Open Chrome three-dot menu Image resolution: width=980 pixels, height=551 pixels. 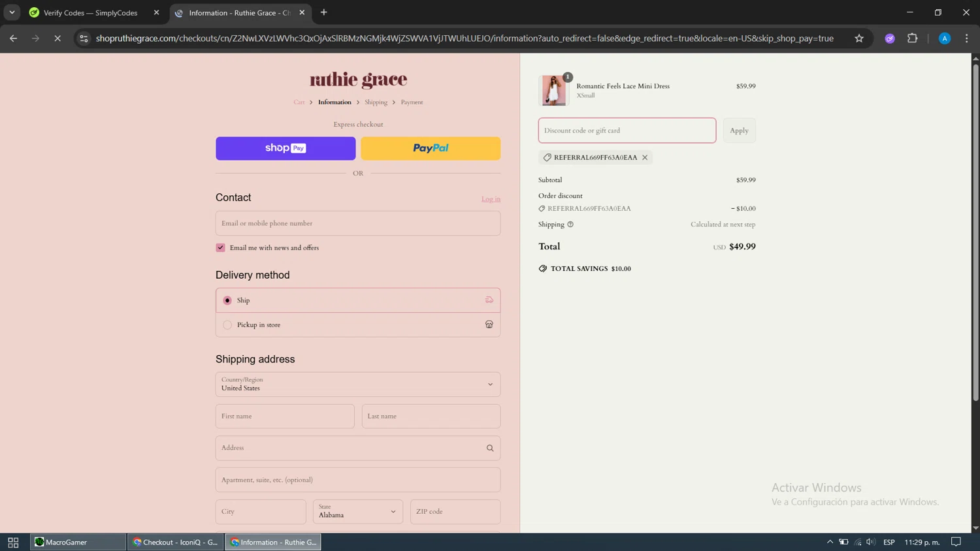[x=967, y=39]
